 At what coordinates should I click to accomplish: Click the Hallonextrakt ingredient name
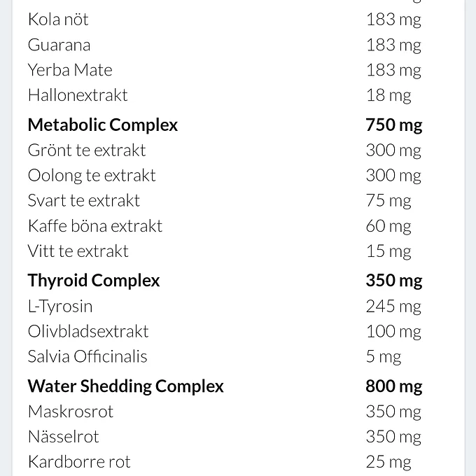click(x=78, y=95)
